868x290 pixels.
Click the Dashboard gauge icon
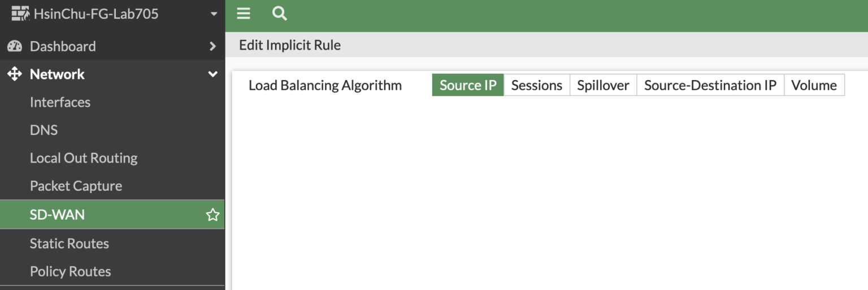point(15,46)
